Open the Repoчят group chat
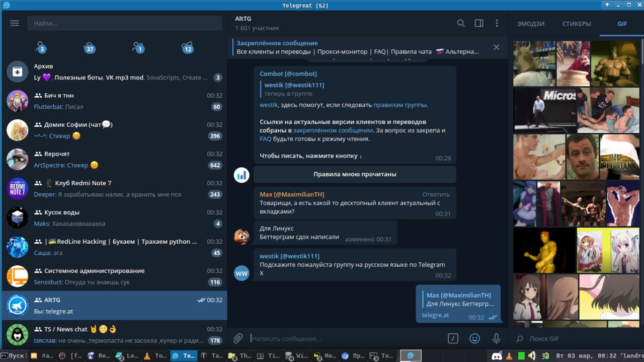Screen dimensions: 644x362 pyautogui.click(x=114, y=159)
